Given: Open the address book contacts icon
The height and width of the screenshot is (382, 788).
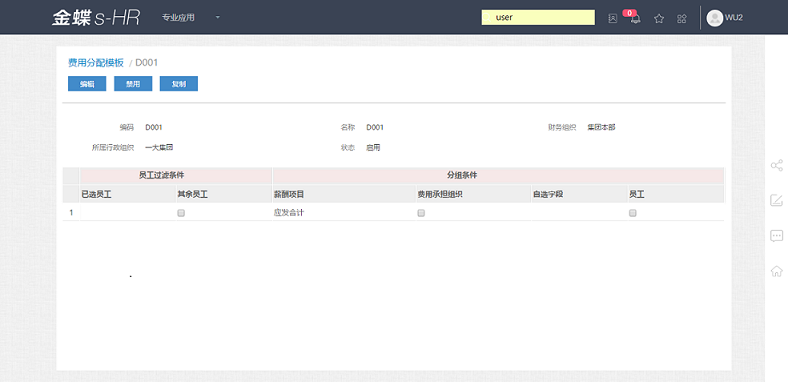Looking at the screenshot, I should click(x=612, y=19).
